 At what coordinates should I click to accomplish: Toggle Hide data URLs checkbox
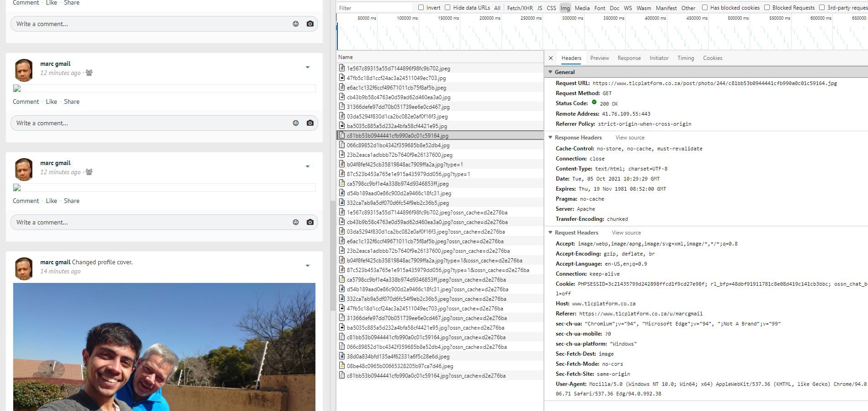click(x=447, y=7)
